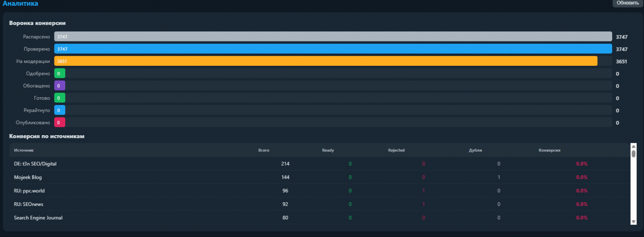Viewport: 644px width, 237px height.
Task: Click the orange На модерации funnel bar
Action: (326, 61)
